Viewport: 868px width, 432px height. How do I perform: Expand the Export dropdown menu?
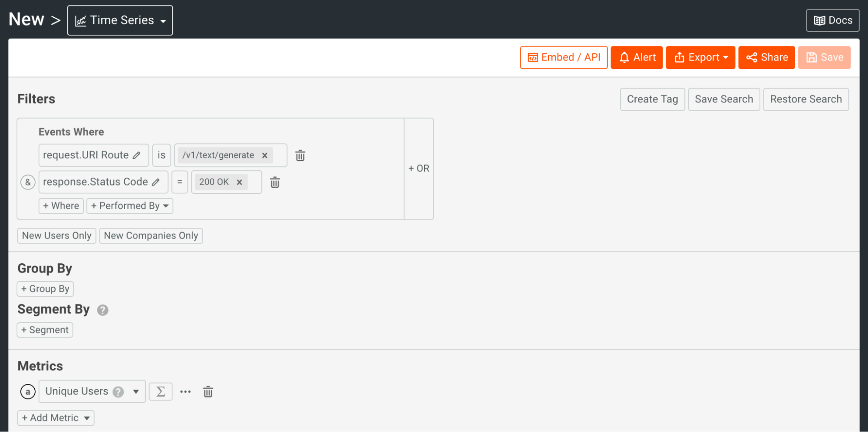click(x=700, y=58)
